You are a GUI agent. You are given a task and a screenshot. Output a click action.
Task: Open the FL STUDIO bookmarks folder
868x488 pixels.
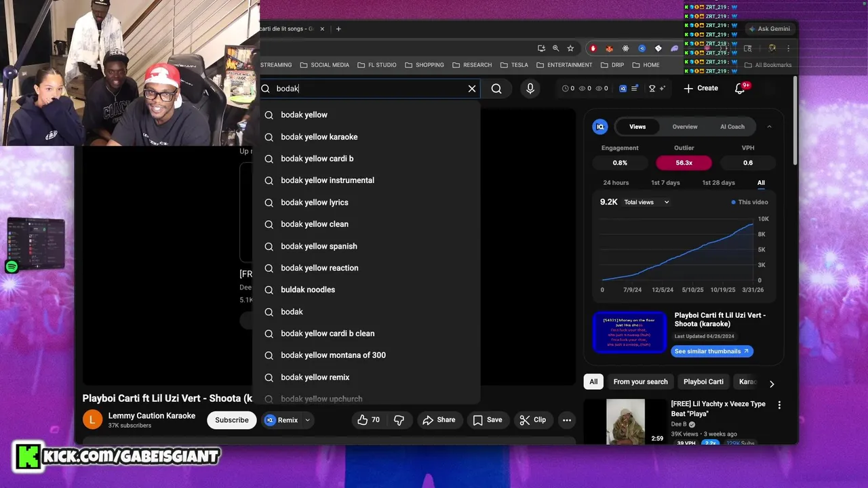(377, 65)
